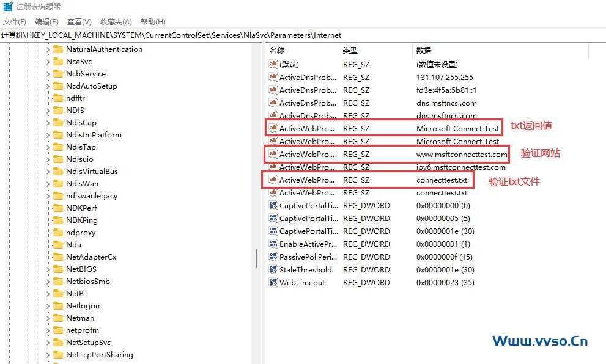This screenshot has width=606, height=364.
Task: Select the WebTimeout value name
Action: 302,282
